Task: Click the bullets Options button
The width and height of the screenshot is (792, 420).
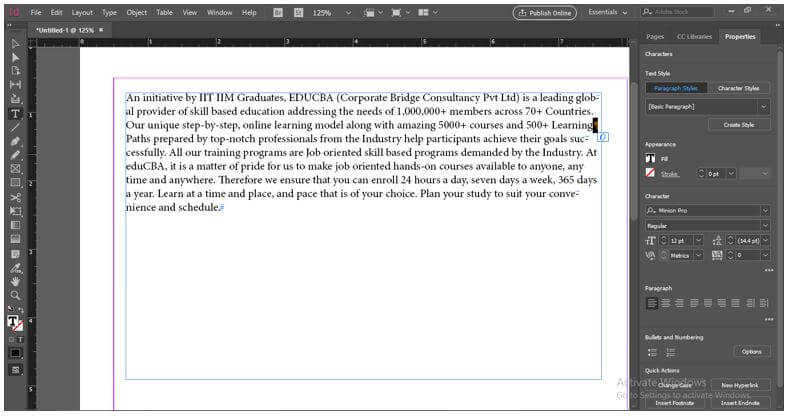Action: (x=752, y=352)
